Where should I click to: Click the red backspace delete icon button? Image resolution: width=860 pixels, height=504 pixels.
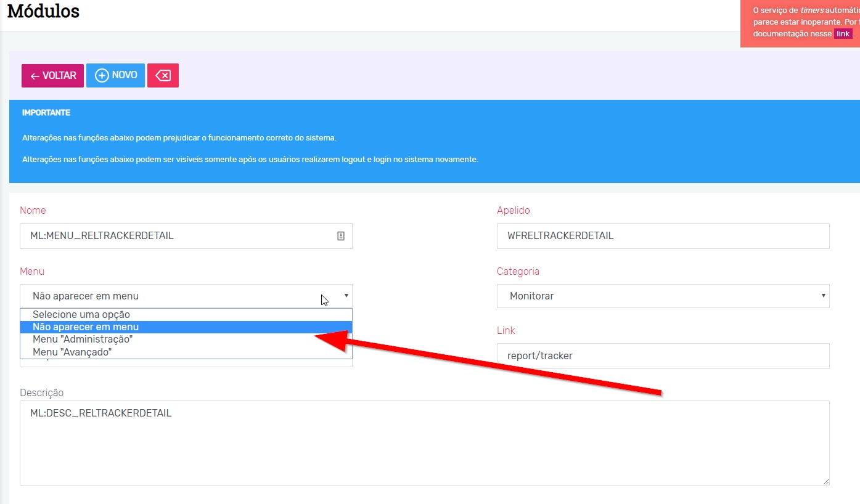click(x=163, y=76)
